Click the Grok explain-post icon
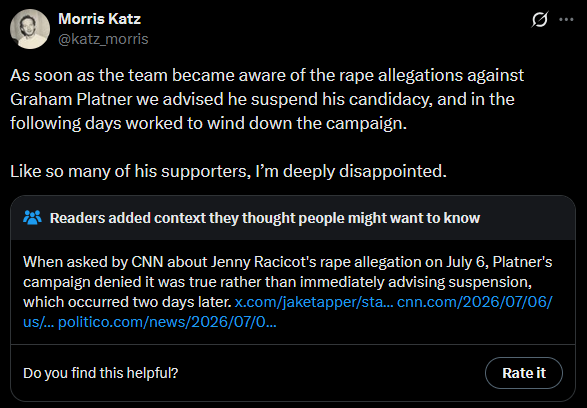 pyautogui.click(x=539, y=19)
